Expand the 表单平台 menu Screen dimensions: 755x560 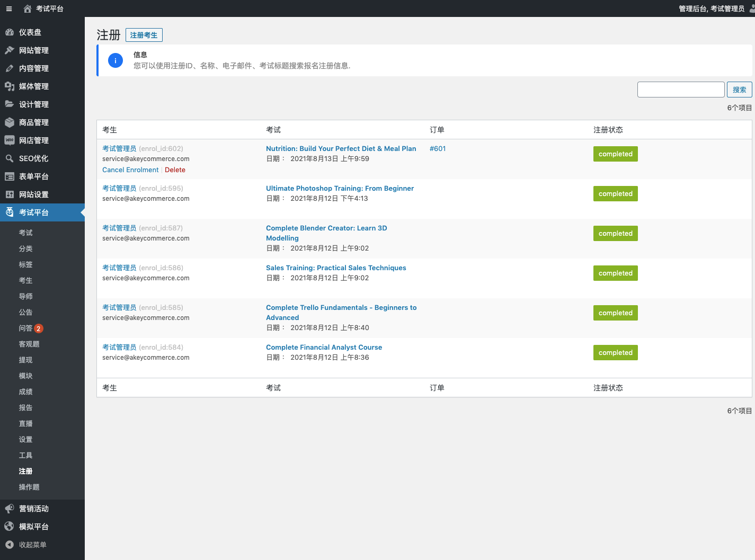coord(34,176)
